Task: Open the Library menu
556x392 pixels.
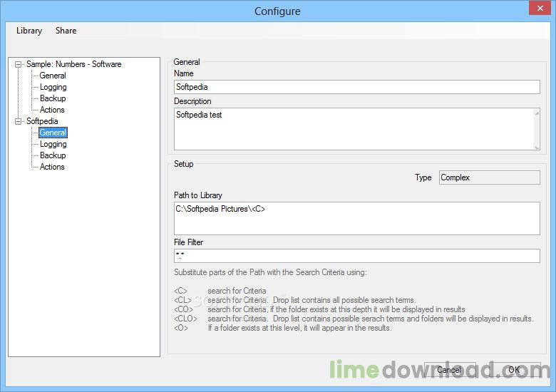Action: pos(29,31)
